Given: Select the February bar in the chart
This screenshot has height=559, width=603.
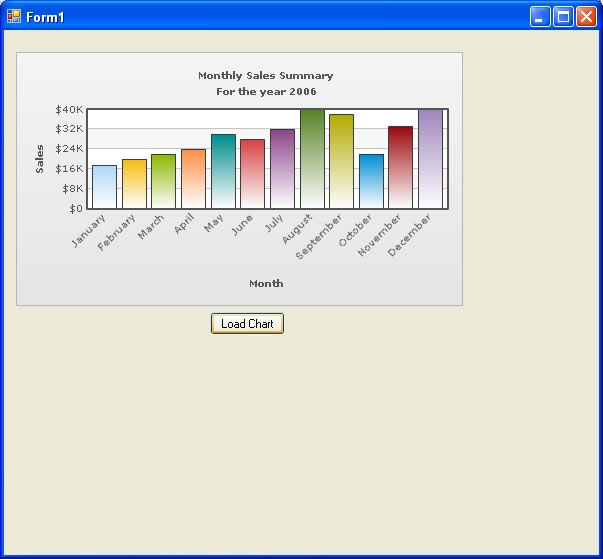Looking at the screenshot, I should click(134, 184).
